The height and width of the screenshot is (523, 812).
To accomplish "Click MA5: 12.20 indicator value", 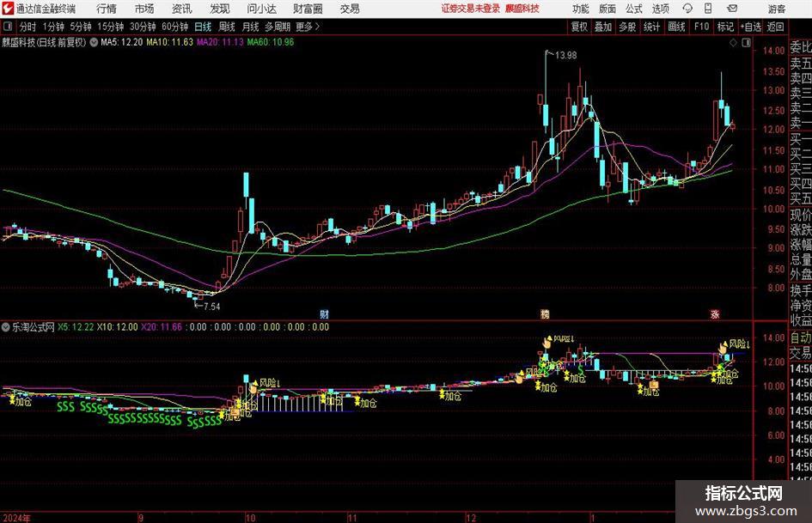I will pyautogui.click(x=122, y=42).
